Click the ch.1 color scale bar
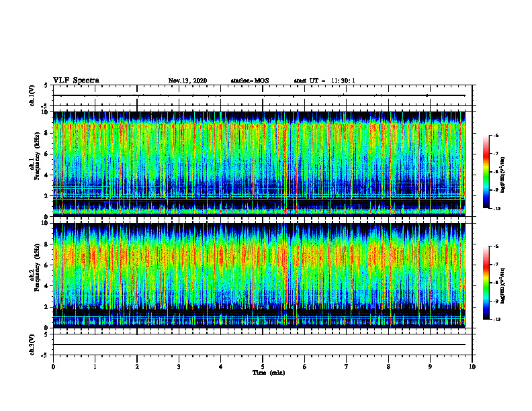Image resolution: width=532 pixels, height=411 pixels. (x=486, y=172)
